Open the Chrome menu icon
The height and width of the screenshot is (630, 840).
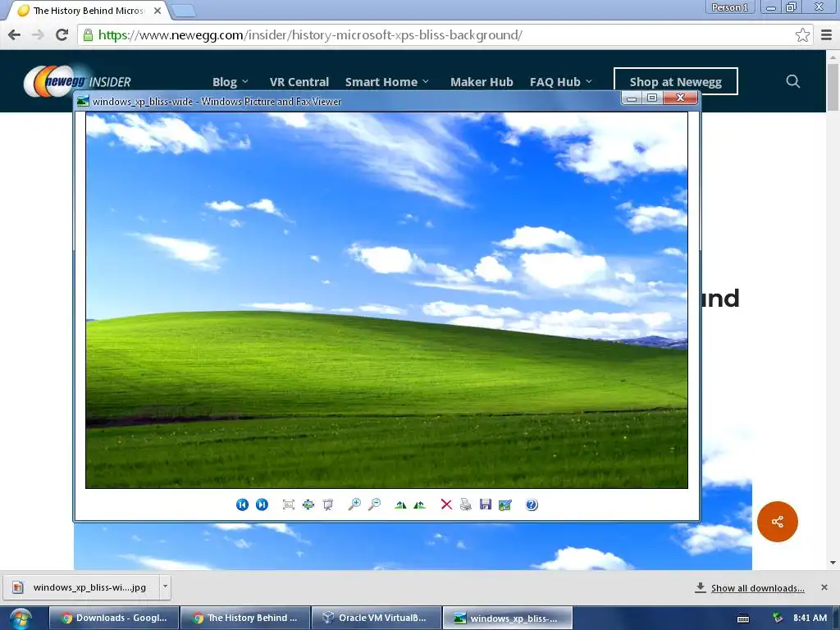pyautogui.click(x=827, y=35)
